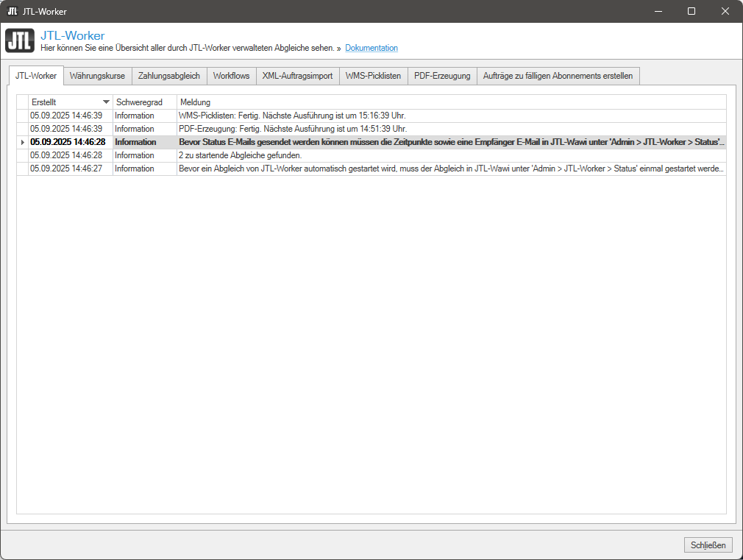Open the Dokumentation link
This screenshot has height=560, width=743.
tap(371, 48)
